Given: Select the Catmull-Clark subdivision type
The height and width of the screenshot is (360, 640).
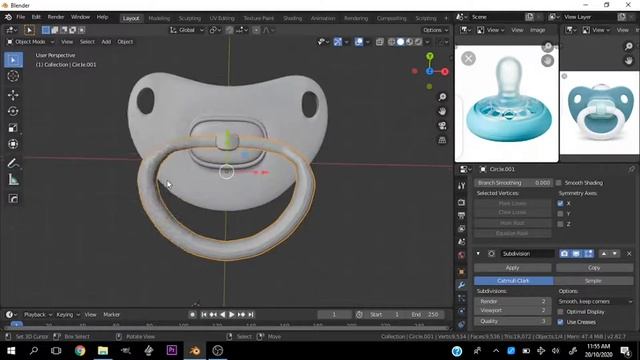Looking at the screenshot, I should click(x=513, y=281).
